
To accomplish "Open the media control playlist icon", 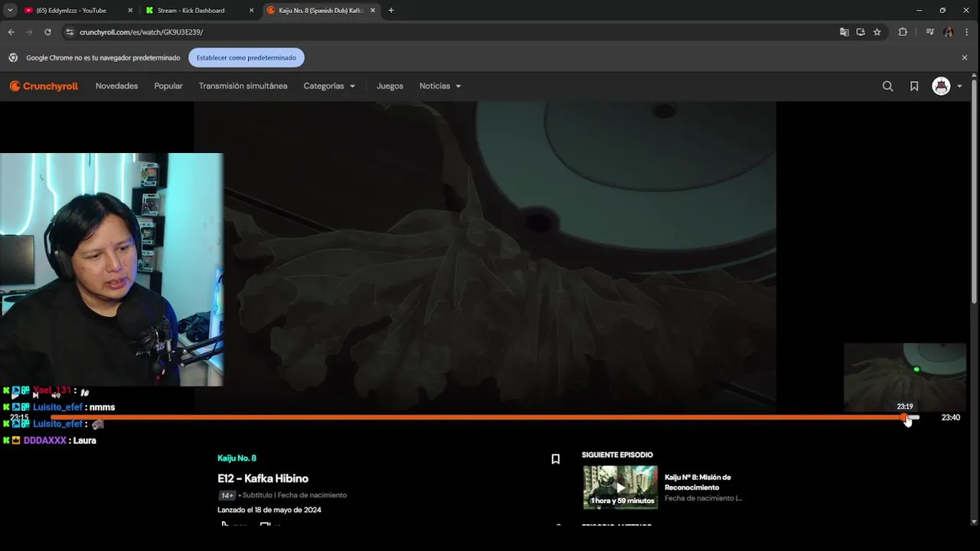I will click(x=929, y=32).
